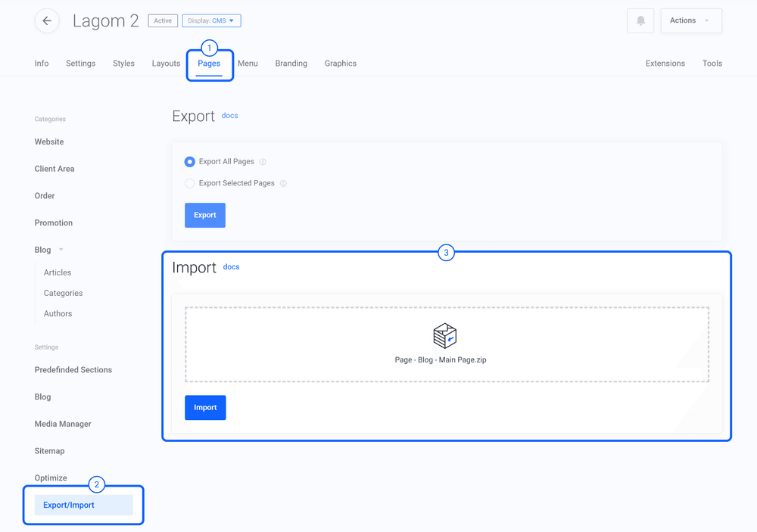Image resolution: width=757 pixels, height=532 pixels.
Task: Open the Branding tab
Action: [291, 64]
